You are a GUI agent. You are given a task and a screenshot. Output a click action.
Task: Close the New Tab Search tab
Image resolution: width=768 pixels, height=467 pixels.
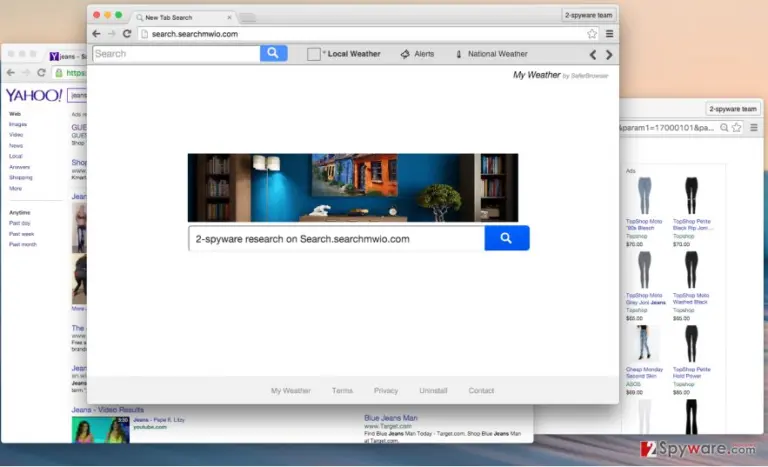229,17
